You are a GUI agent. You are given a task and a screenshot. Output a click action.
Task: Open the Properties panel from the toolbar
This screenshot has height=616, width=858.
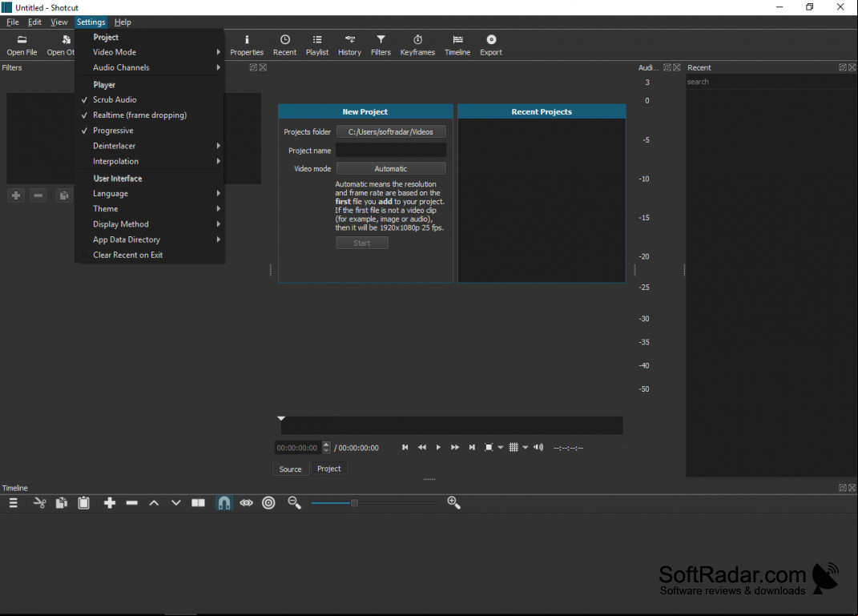point(246,45)
